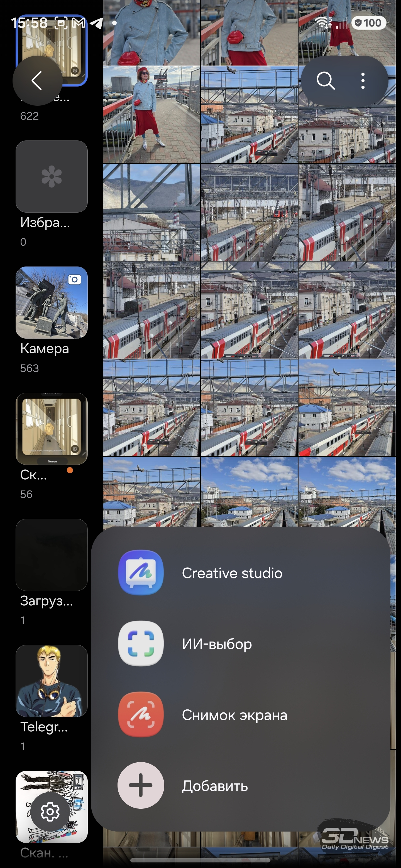Choose Снимок экрана text in popup
This screenshot has width=401, height=868.
click(234, 715)
